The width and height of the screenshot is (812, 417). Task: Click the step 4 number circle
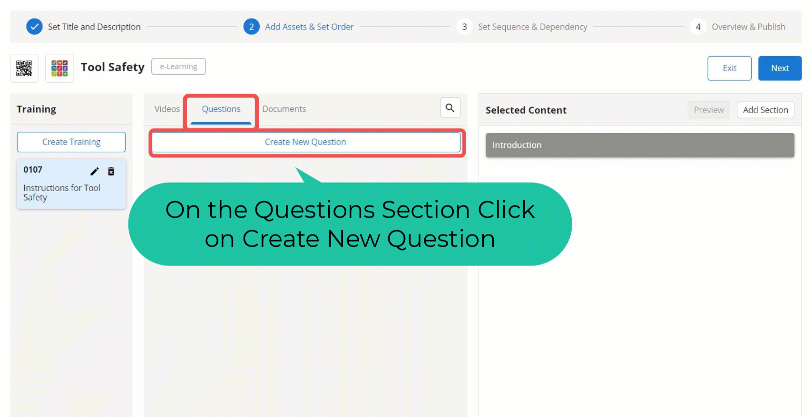698,26
